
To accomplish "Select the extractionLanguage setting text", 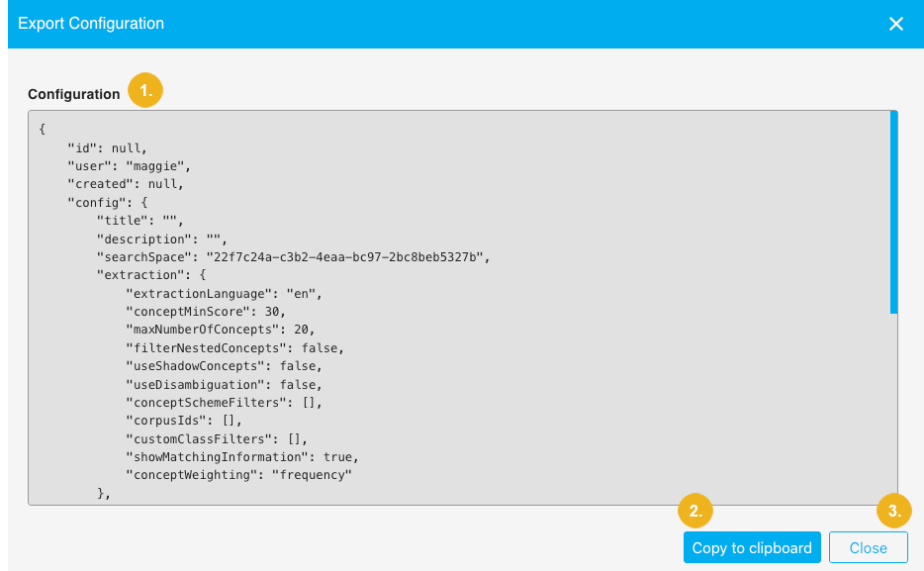I will tap(198, 293).
